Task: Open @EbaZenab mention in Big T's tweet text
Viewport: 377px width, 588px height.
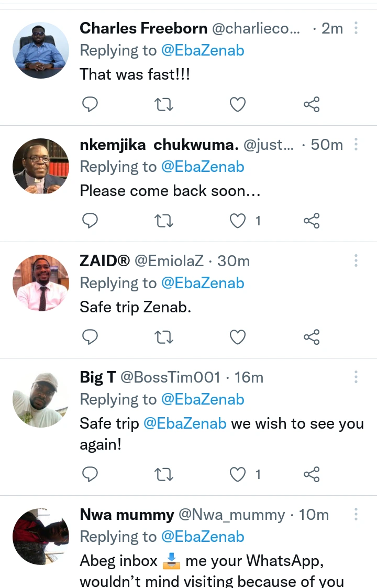Action: (185, 423)
